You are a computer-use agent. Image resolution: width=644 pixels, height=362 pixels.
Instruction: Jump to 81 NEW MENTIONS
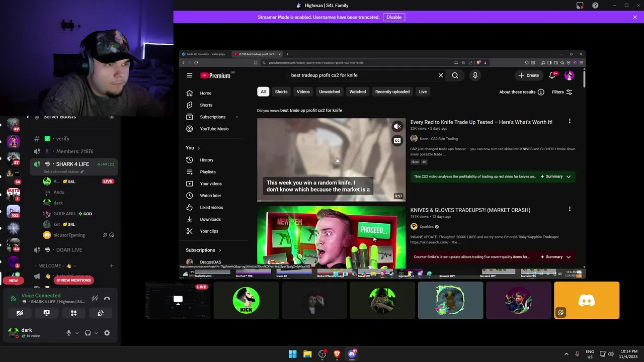pos(73,280)
